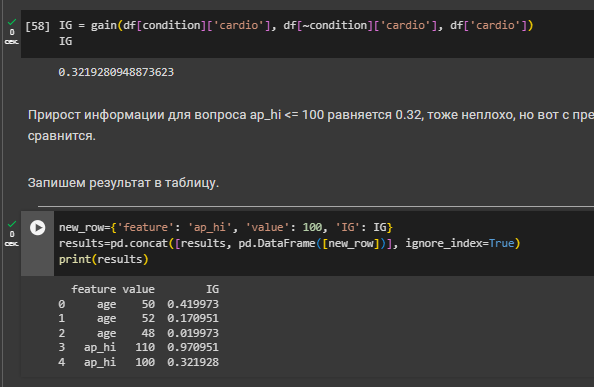This screenshot has width=594, height=387.
Task: Select output row 1 with IG 0.170951
Action: click(139, 318)
